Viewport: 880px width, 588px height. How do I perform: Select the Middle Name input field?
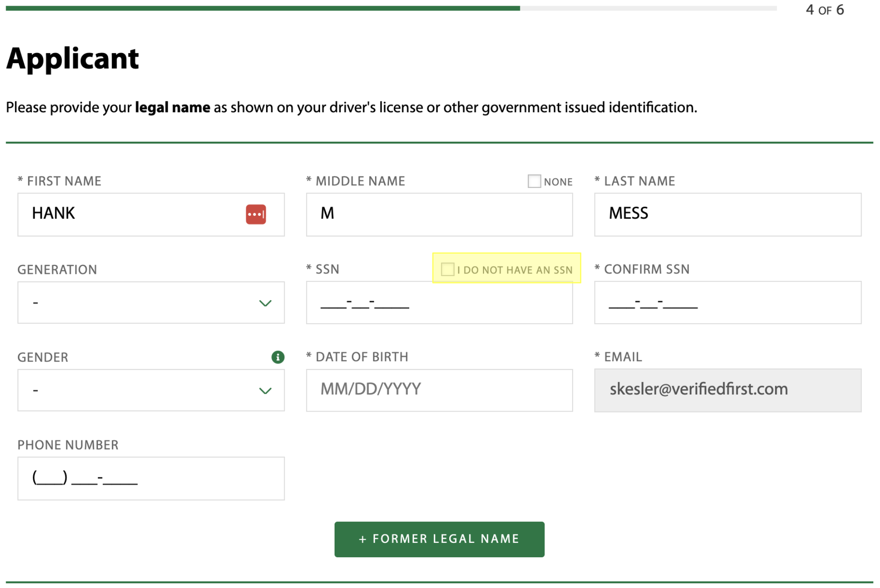tap(439, 215)
